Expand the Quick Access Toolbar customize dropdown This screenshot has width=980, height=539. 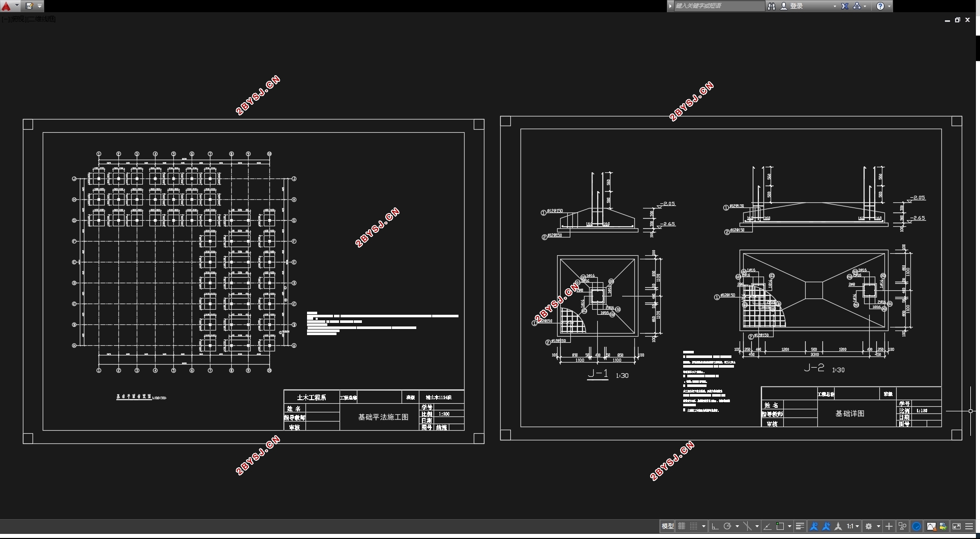(x=40, y=6)
